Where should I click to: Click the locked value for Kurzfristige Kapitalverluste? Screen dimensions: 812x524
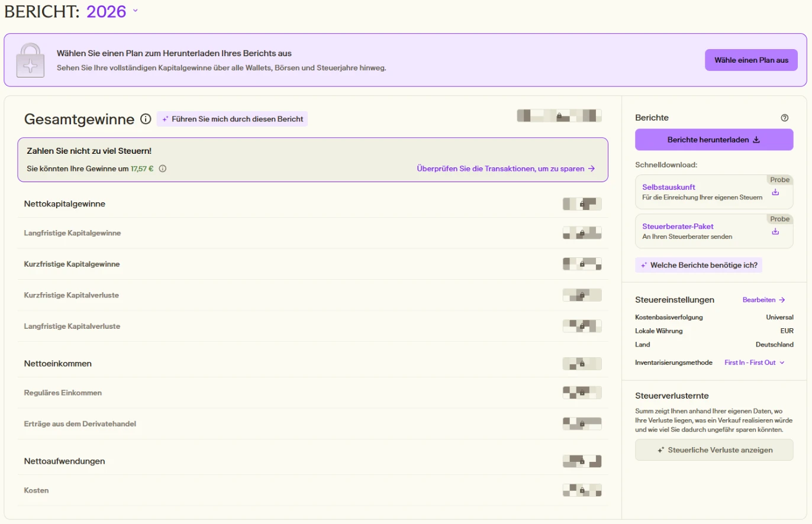pyautogui.click(x=582, y=295)
